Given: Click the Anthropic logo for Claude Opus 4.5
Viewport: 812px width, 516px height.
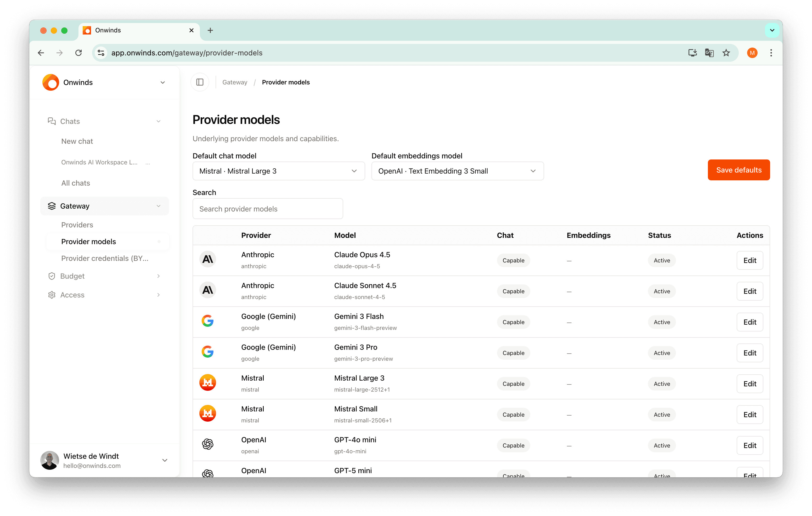Looking at the screenshot, I should pyautogui.click(x=208, y=260).
